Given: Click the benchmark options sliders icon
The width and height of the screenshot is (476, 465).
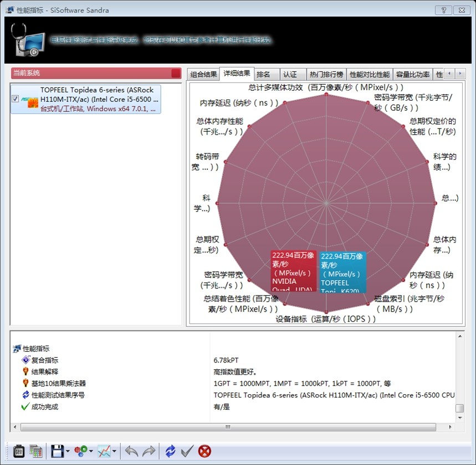Looking at the screenshot, I should pos(19,451).
